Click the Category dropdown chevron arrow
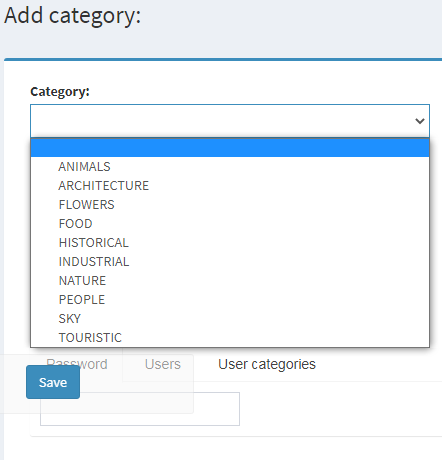This screenshot has height=460, width=442. [x=420, y=121]
